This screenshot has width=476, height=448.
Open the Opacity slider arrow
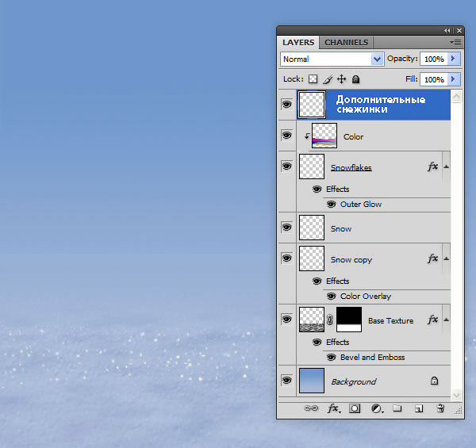coord(454,59)
